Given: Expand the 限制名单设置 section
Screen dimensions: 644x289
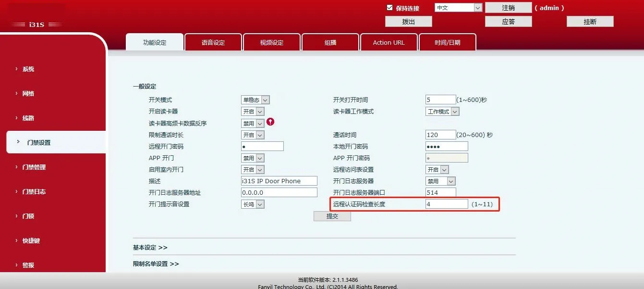Looking at the screenshot, I should click(x=155, y=264).
